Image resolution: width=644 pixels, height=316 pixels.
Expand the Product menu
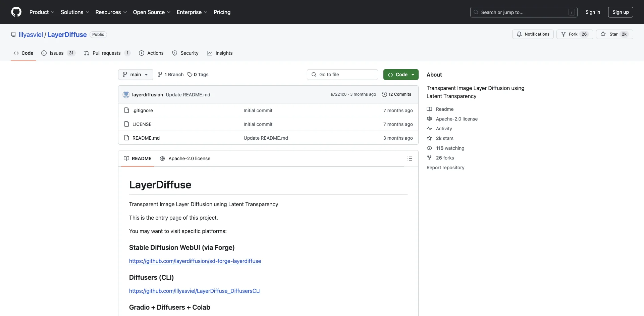click(x=42, y=12)
